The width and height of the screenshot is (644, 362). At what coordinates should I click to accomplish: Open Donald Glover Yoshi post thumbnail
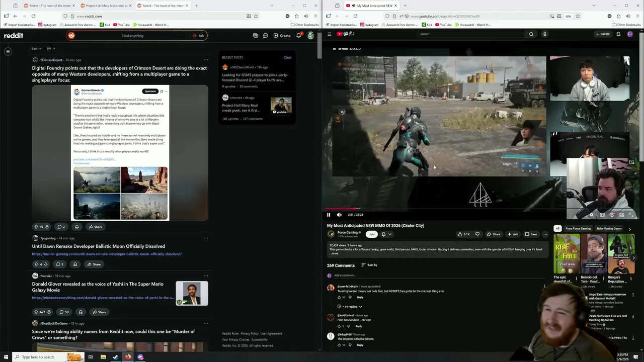[192, 294]
